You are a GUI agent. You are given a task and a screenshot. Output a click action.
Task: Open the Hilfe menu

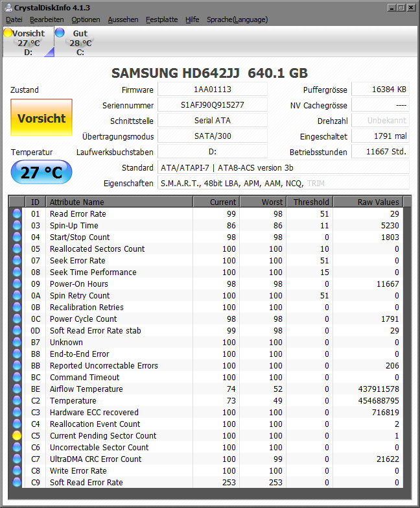pyautogui.click(x=192, y=19)
